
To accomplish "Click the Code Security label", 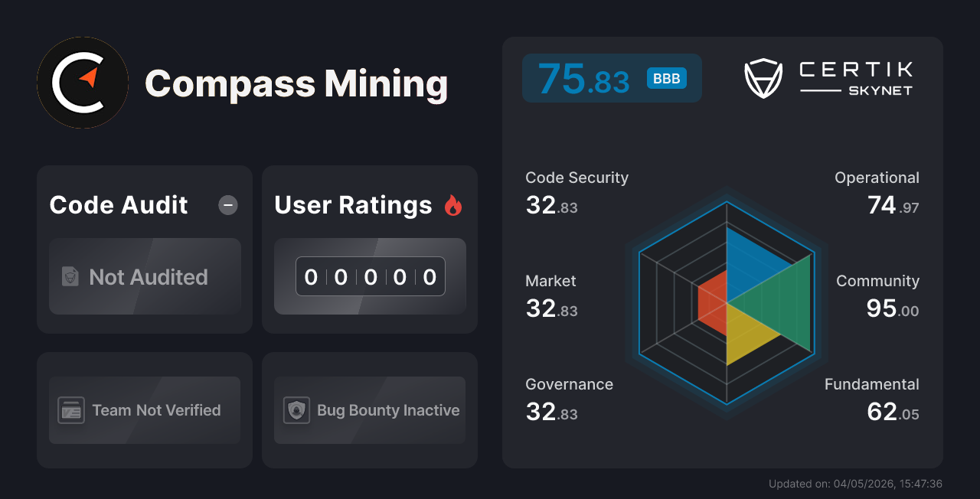I will click(577, 178).
